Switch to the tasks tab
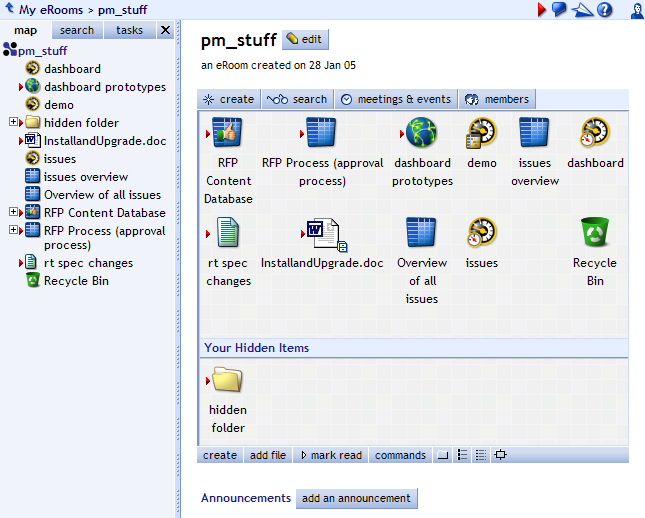This screenshot has width=645, height=518. click(x=129, y=30)
